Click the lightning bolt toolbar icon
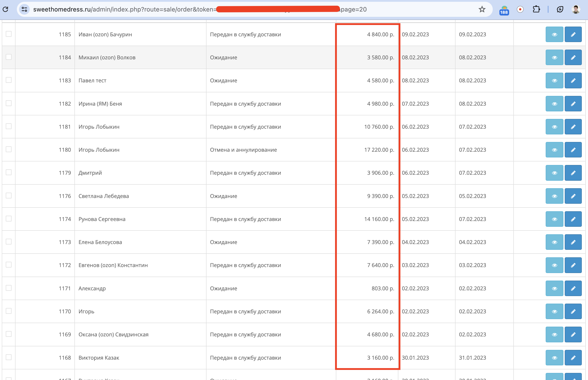Screen dimensions: 588x380 point(560,9)
